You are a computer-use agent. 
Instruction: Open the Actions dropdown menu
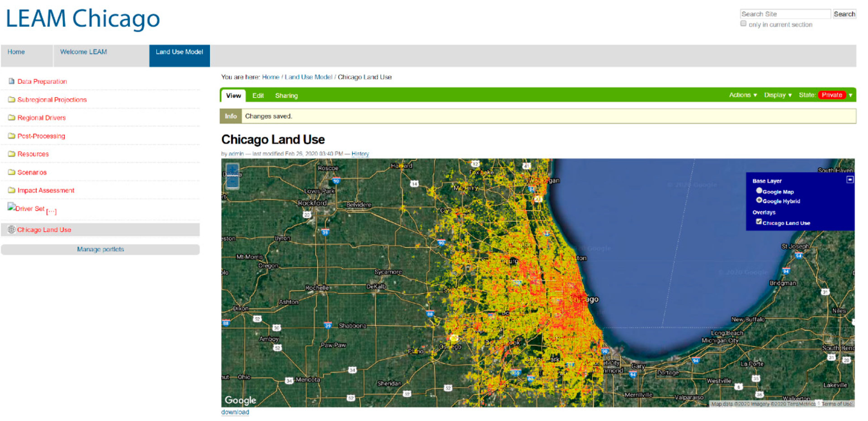pos(743,95)
